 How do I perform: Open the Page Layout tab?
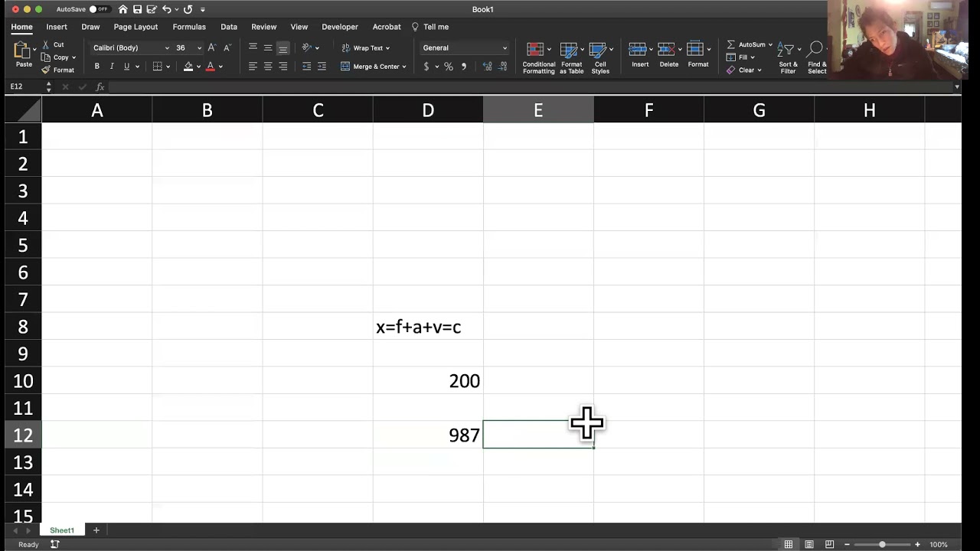coord(136,27)
